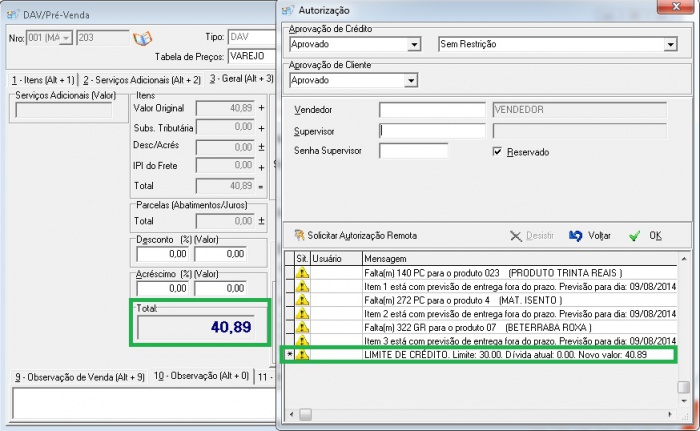
Task: Open the Aprovação de Crédito dropdown
Action: (413, 46)
